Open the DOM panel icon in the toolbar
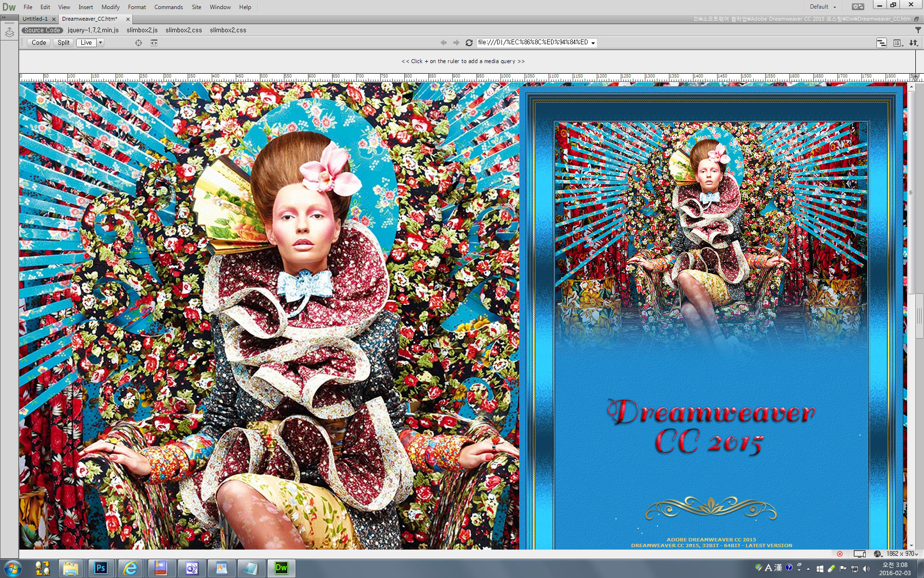The width and height of the screenshot is (924, 578). pos(881,43)
